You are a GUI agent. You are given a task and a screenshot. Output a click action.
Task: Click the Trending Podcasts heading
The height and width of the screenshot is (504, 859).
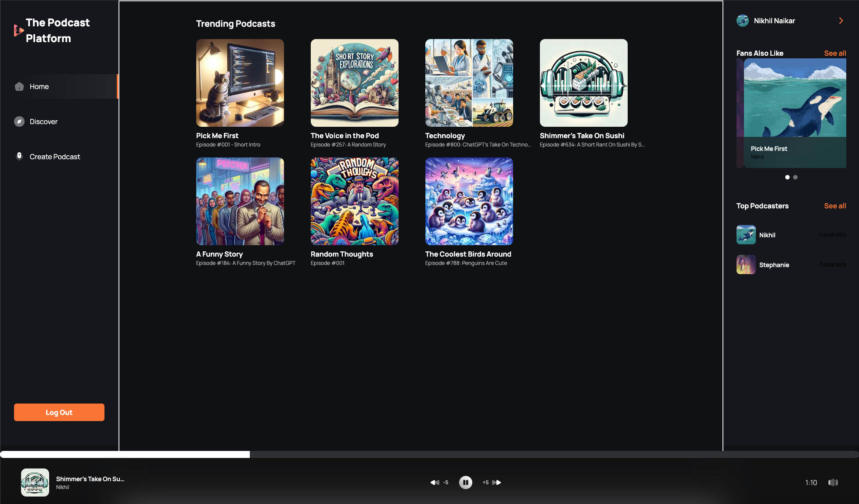236,24
